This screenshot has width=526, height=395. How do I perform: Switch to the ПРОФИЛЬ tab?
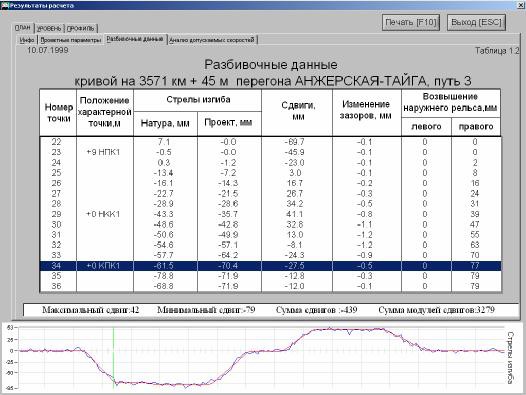[81, 29]
